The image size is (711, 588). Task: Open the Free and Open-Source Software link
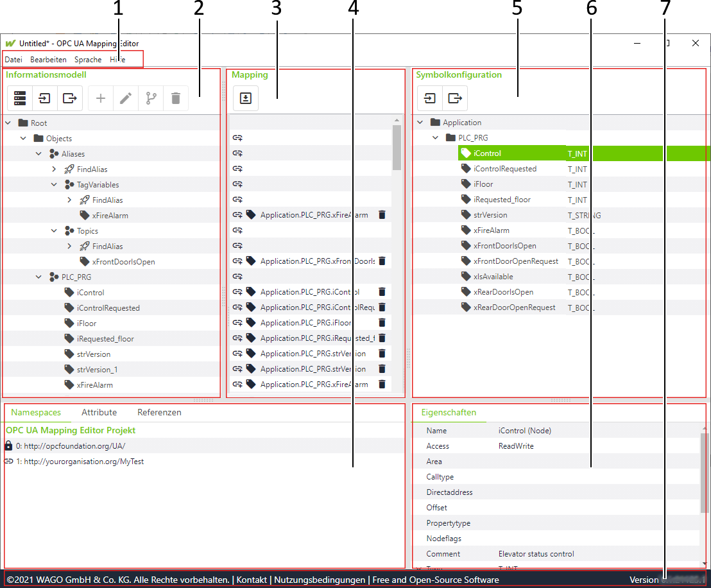click(x=436, y=580)
